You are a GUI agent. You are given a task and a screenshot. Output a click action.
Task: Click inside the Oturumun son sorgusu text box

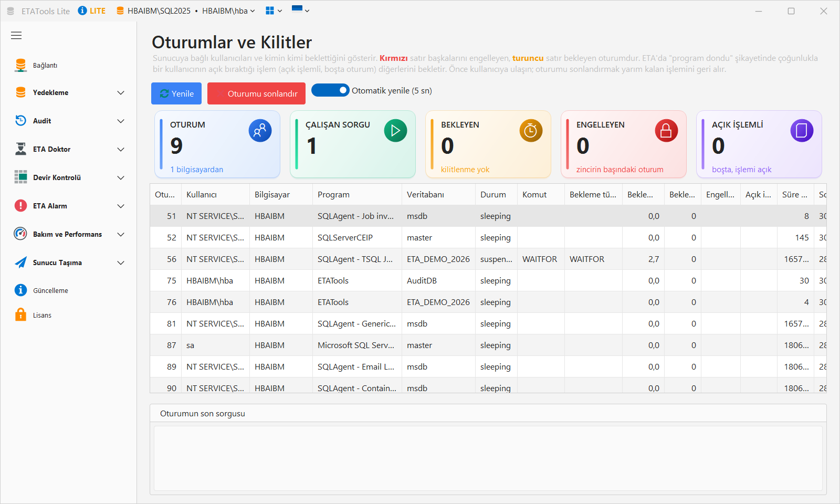[x=488, y=458]
